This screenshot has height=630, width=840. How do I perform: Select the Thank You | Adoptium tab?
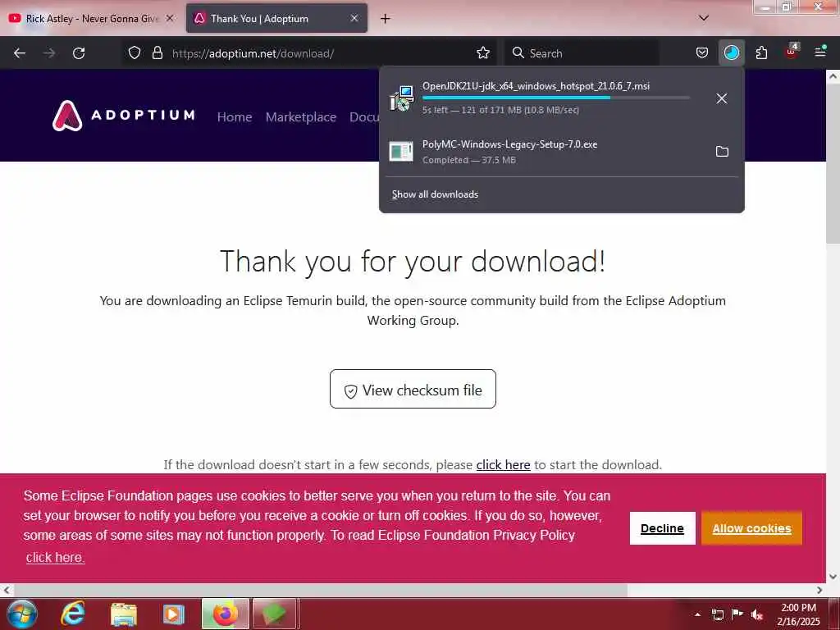click(x=276, y=19)
